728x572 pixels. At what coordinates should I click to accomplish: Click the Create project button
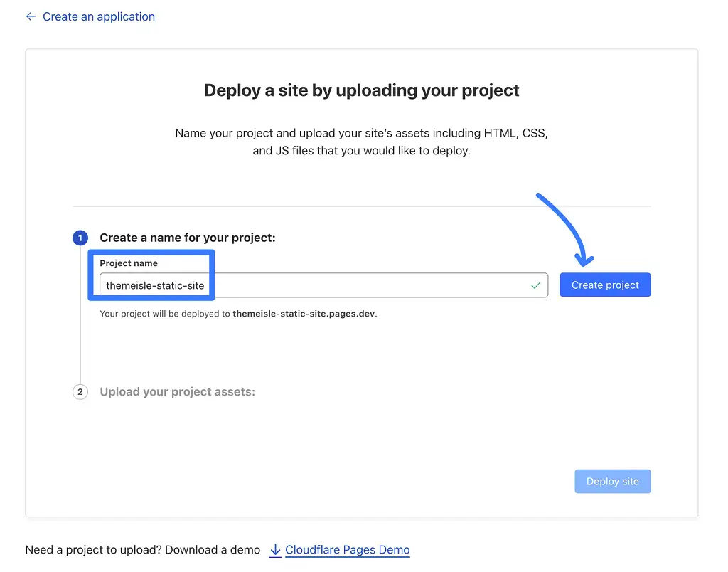point(605,284)
